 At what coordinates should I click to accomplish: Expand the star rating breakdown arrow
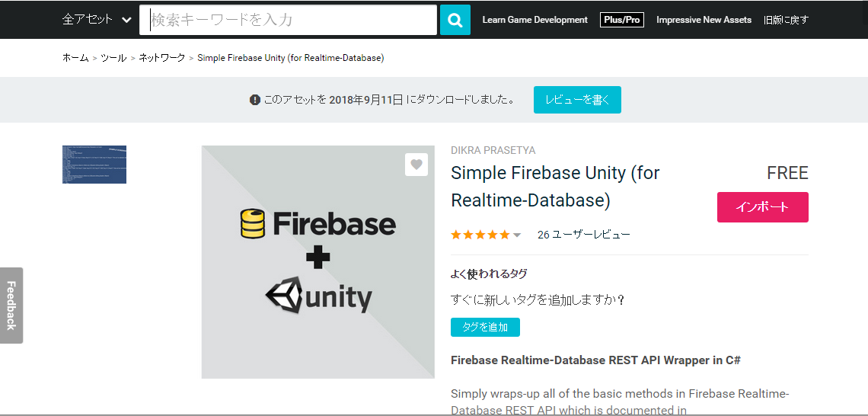click(x=518, y=235)
